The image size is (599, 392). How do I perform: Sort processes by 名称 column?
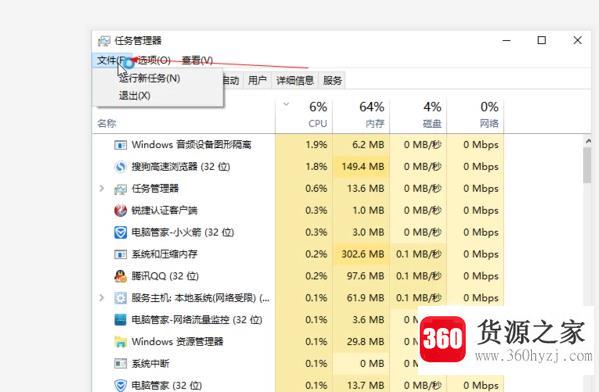107,123
